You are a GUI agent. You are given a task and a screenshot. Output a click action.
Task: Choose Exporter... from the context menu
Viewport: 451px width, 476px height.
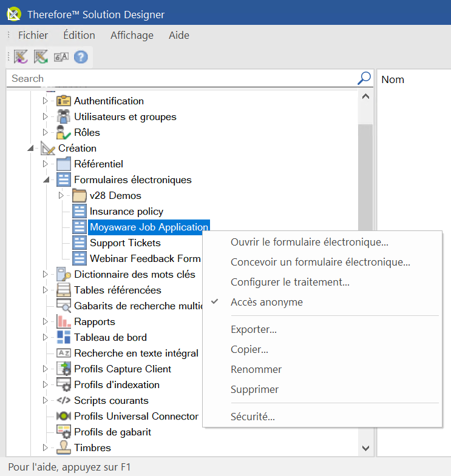click(254, 330)
